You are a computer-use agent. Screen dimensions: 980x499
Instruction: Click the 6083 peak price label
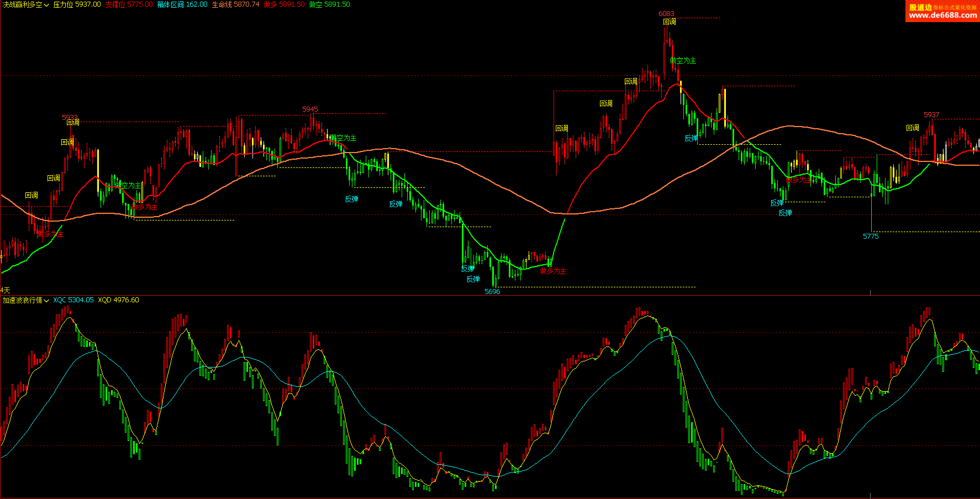pyautogui.click(x=666, y=14)
